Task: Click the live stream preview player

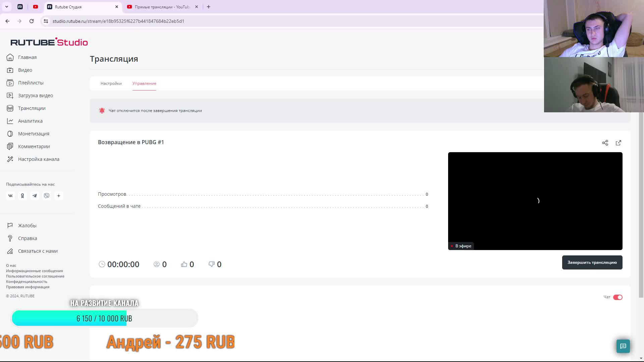Action: (x=535, y=201)
